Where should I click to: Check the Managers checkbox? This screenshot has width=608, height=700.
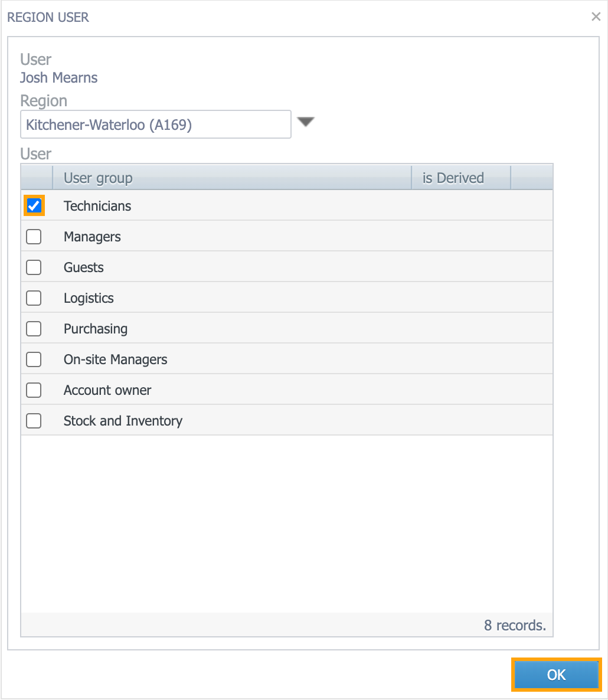click(34, 237)
